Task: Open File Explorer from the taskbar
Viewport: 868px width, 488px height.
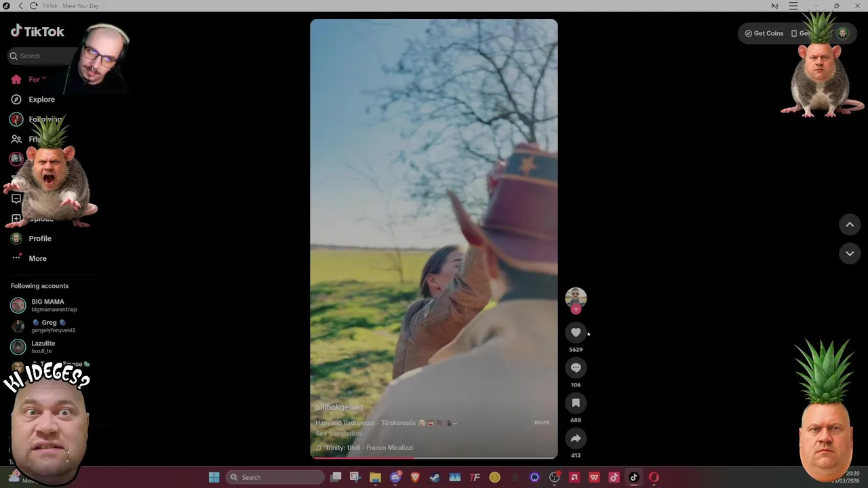Action: 375,477
